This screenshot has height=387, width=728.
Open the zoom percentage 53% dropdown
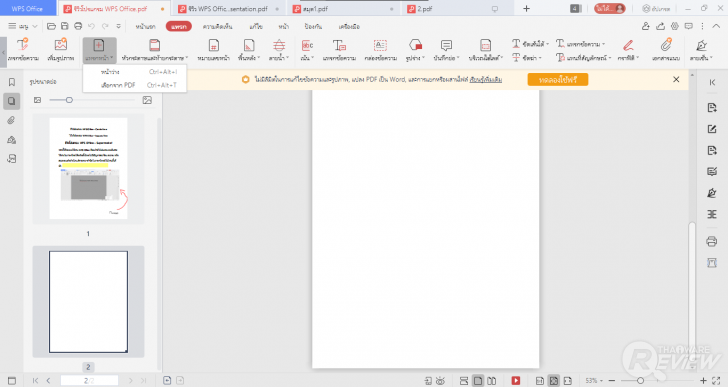click(594, 381)
